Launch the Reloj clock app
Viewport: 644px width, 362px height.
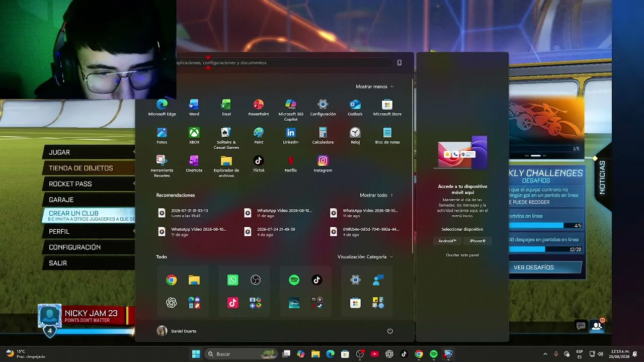click(x=355, y=136)
